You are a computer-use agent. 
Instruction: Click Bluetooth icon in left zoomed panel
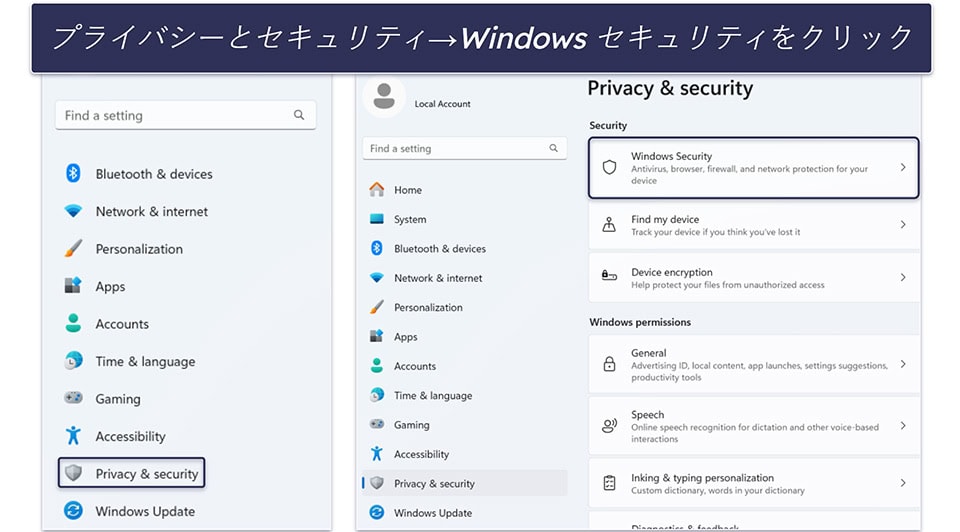pos(73,174)
